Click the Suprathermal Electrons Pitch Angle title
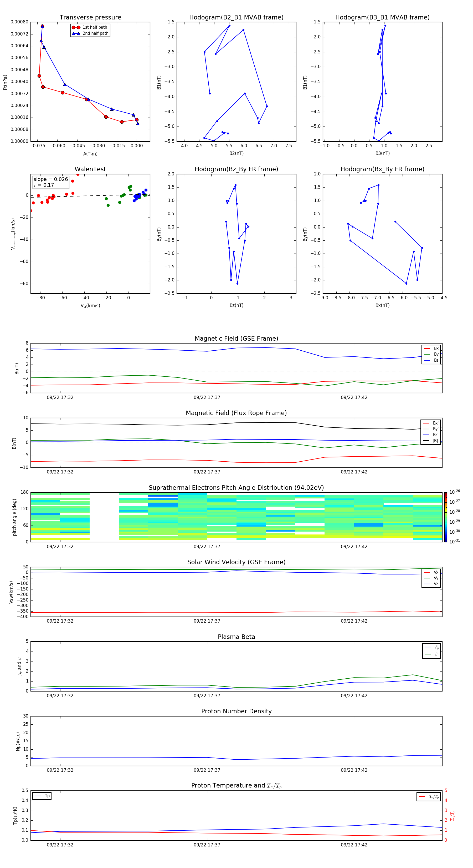This screenshot has width=473, height=868. click(x=236, y=488)
